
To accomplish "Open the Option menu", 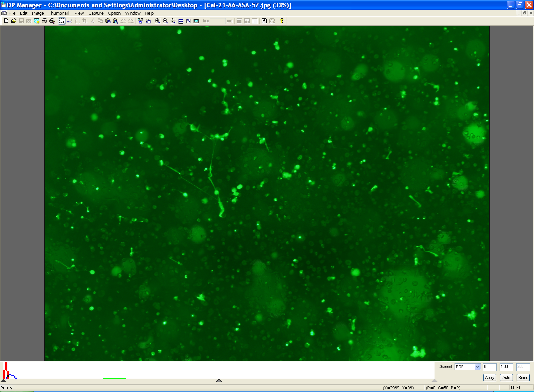I will (x=114, y=13).
